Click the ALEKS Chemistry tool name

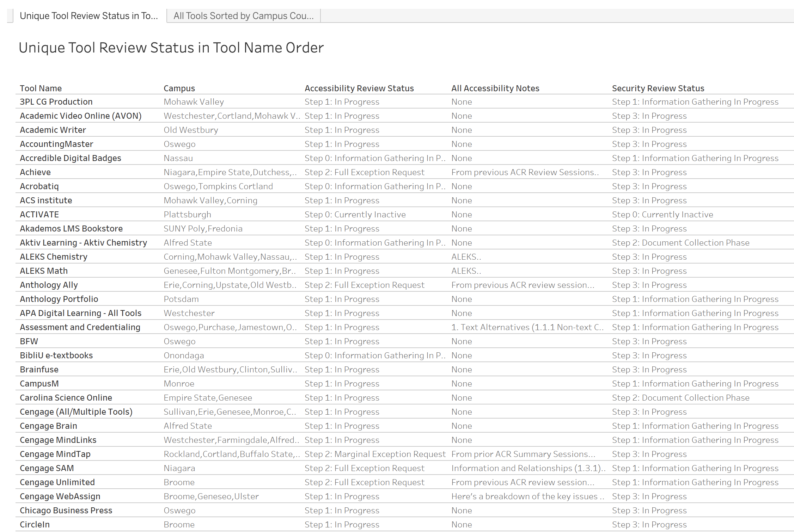pos(54,257)
